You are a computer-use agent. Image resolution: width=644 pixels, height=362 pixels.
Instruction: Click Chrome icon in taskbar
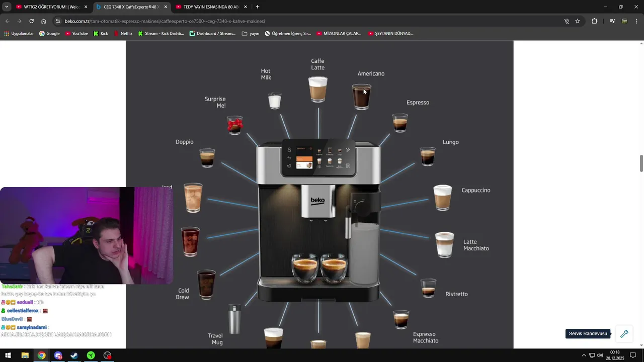tap(41, 355)
